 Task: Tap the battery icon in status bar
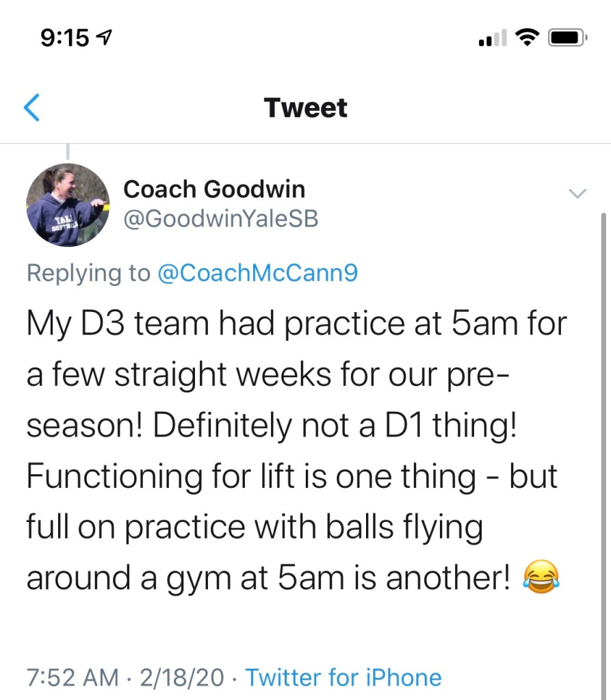(x=567, y=38)
